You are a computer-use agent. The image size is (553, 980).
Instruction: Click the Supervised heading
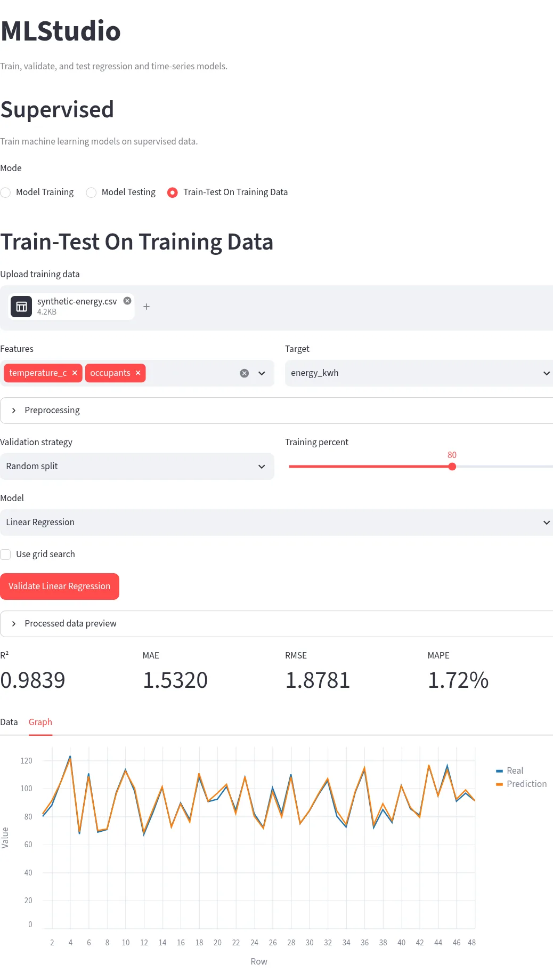57,110
